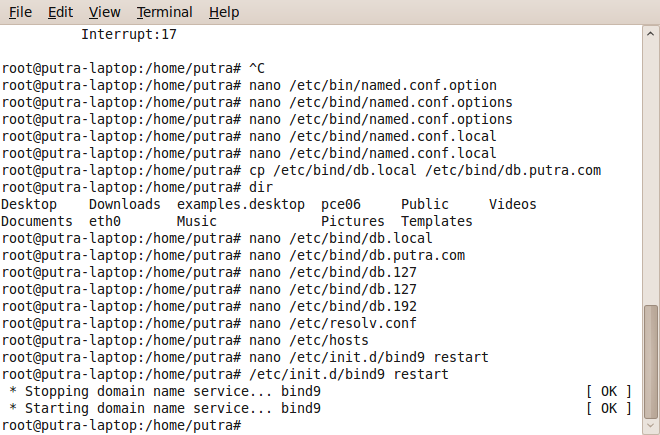Image resolution: width=660 pixels, height=435 pixels.
Task: Click the 'Documents' directory entry
Action: 37,222
